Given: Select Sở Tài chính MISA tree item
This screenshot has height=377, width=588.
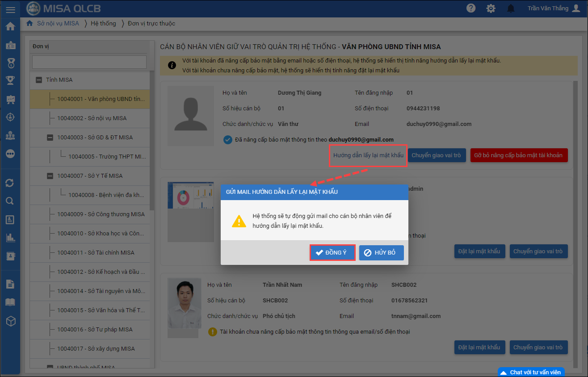Looking at the screenshot, I should point(96,253).
